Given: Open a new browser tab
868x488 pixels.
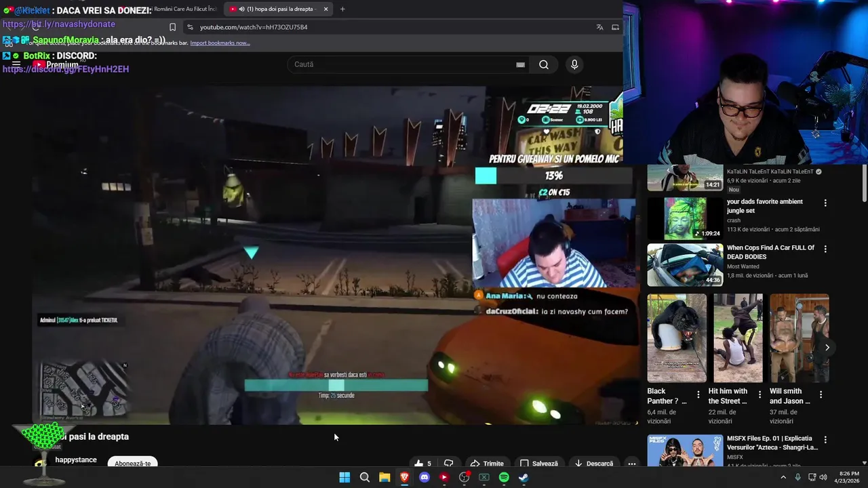Looking at the screenshot, I should point(342,9).
